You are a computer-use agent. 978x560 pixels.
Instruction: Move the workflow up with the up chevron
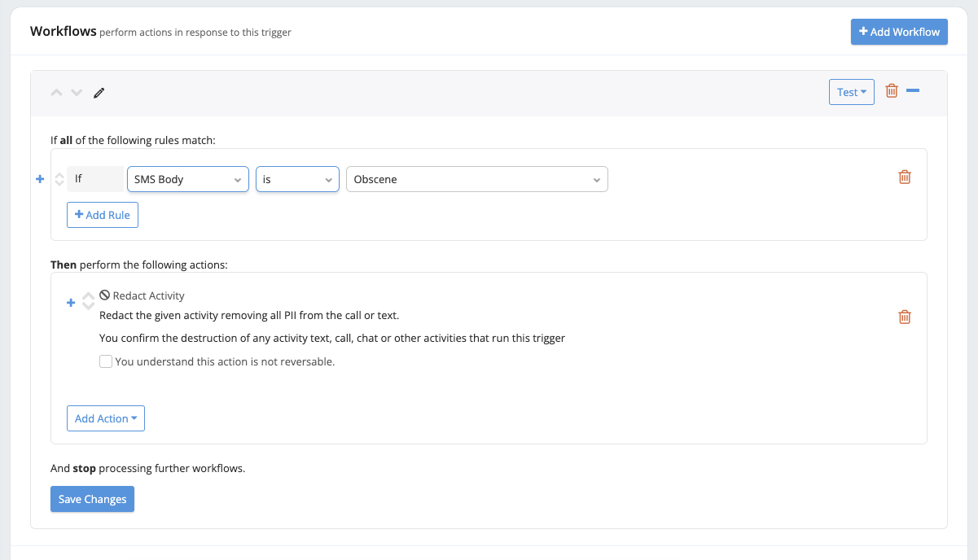pos(56,93)
